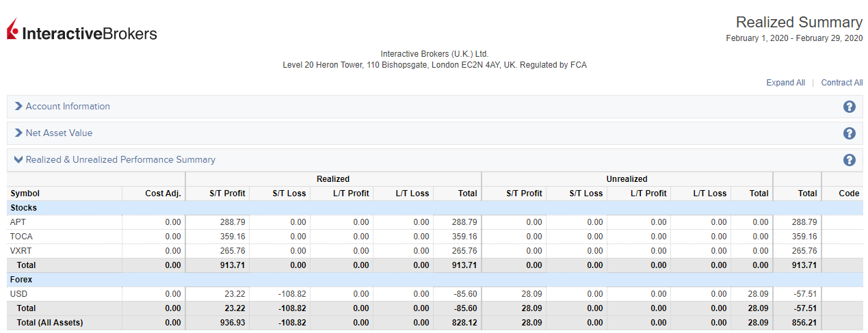Expand the Account Information chevron

(x=18, y=107)
